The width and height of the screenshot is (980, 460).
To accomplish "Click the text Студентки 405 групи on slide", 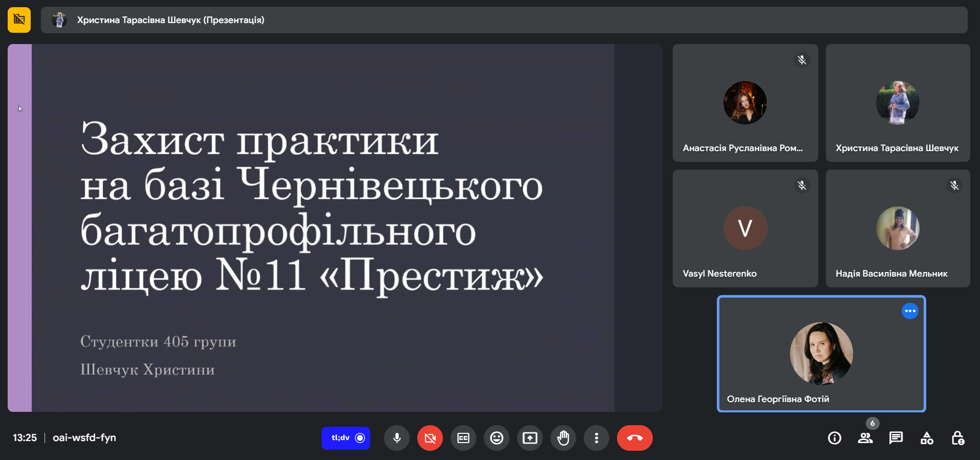I will 158,341.
